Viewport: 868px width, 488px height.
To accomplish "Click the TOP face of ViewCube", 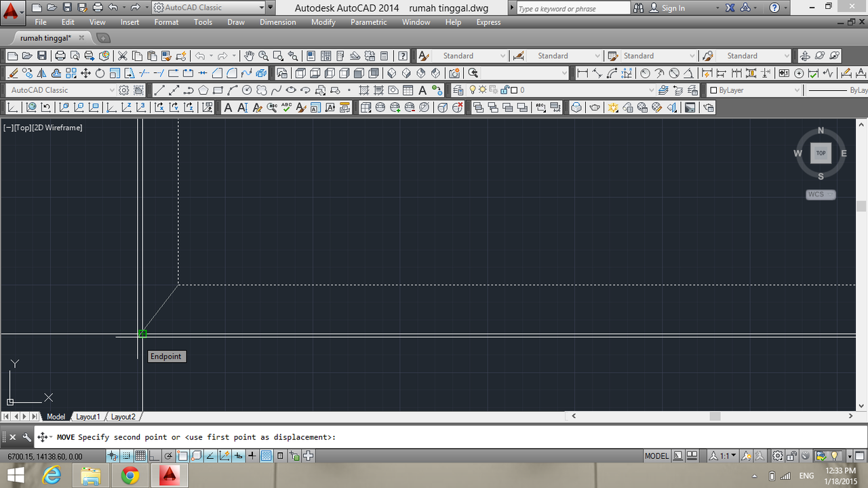I will tap(821, 153).
